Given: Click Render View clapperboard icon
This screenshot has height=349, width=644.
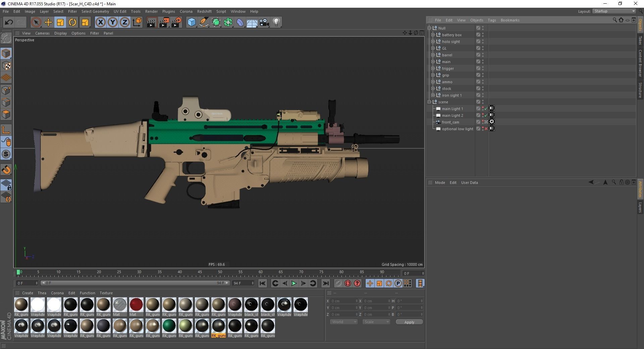Looking at the screenshot, I should 152,22.
